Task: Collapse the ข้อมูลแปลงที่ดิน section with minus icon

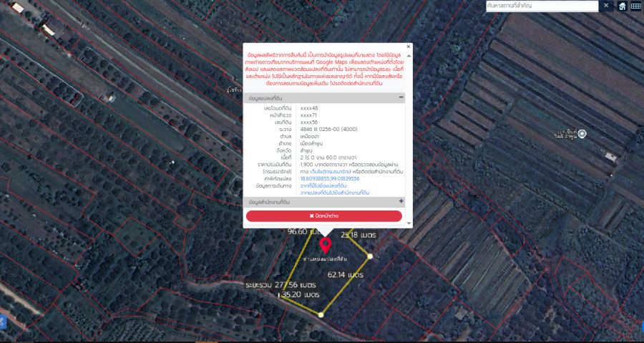Action: click(x=401, y=97)
